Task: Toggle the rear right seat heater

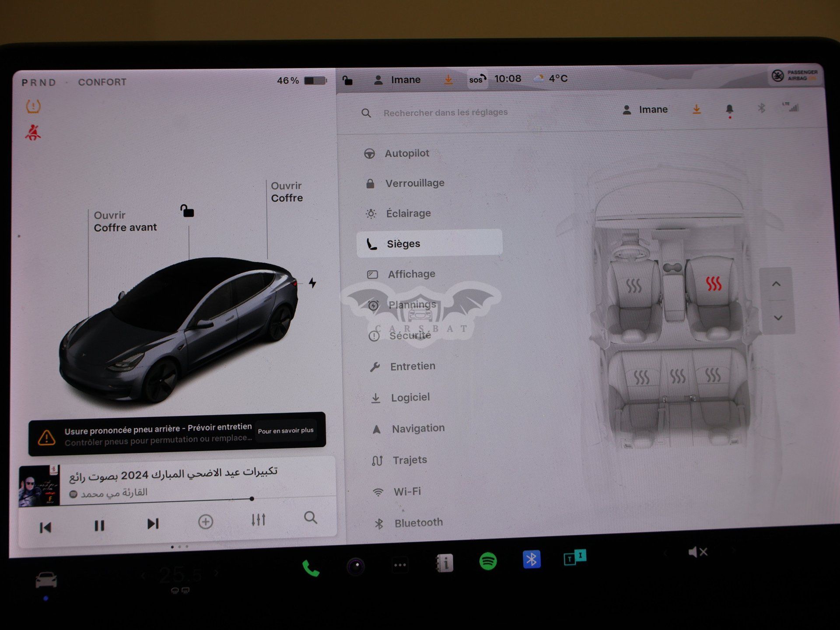Action: 713,375
